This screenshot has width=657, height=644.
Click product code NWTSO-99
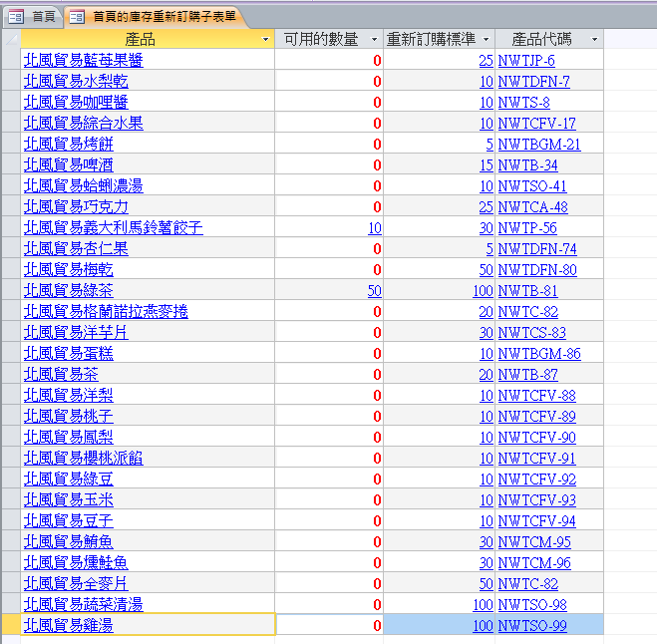tap(532, 626)
